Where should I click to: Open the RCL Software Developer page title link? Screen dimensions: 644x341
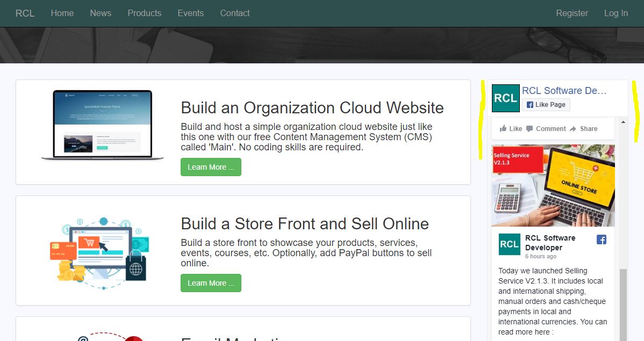[564, 91]
